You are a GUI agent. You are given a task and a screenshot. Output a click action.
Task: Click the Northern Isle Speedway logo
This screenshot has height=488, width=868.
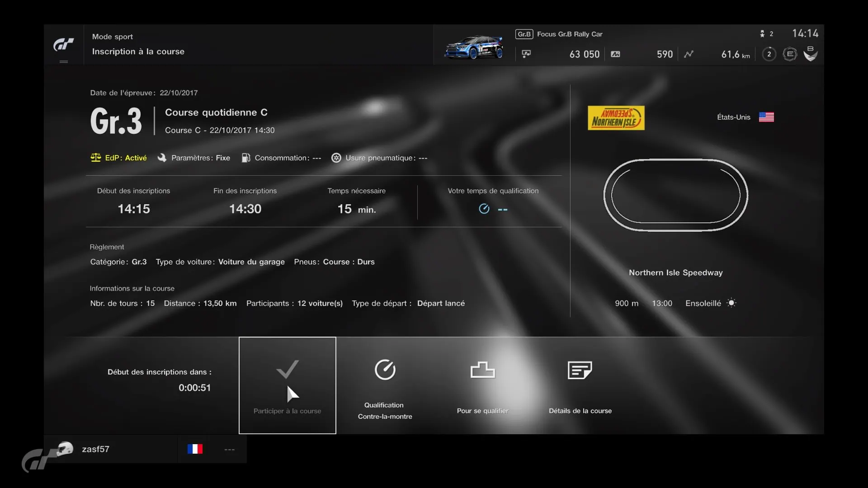click(616, 118)
